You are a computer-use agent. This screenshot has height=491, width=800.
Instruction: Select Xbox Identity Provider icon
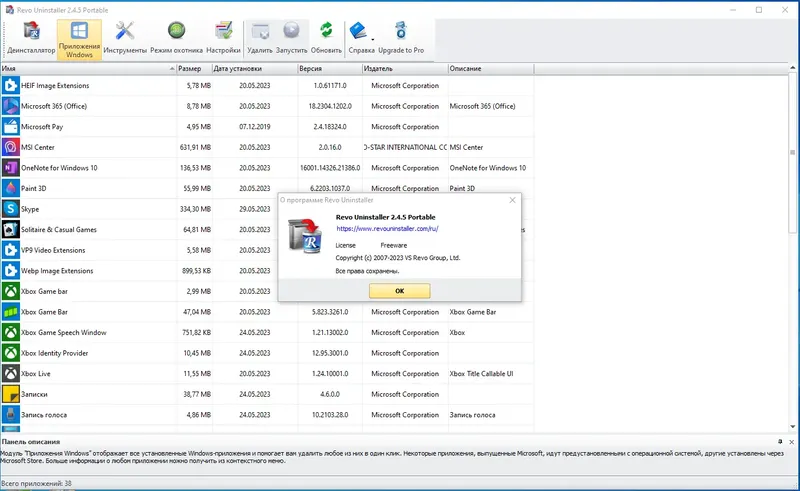[11, 353]
